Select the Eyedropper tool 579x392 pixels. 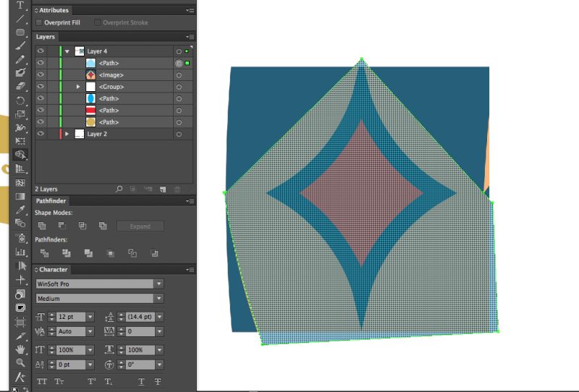pos(20,210)
